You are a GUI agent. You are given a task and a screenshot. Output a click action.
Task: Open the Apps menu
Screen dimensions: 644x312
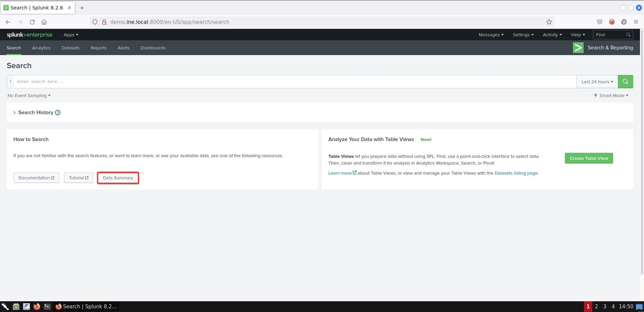click(x=71, y=35)
